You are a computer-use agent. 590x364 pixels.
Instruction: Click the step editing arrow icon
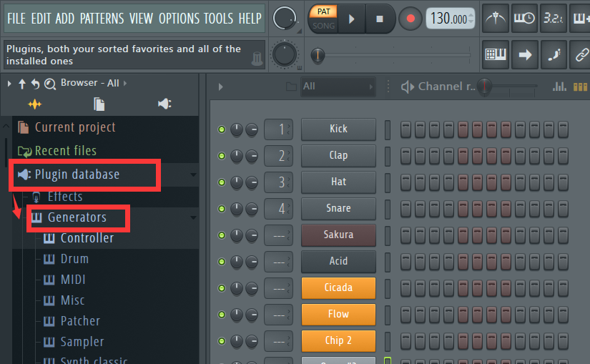[x=524, y=55]
